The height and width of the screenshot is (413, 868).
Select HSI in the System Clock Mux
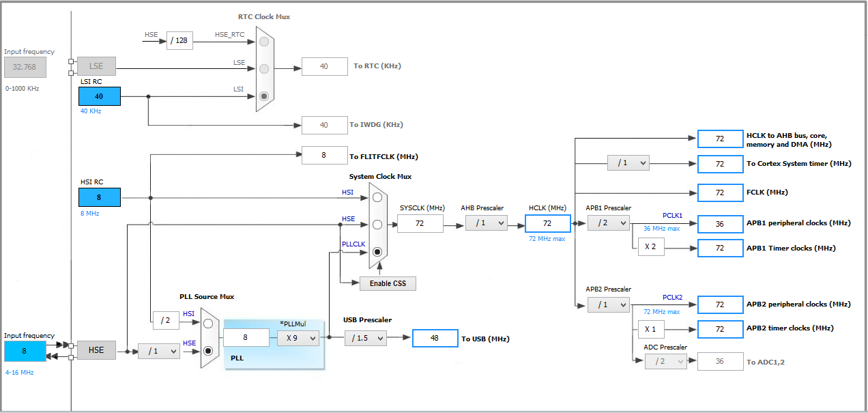click(x=377, y=198)
